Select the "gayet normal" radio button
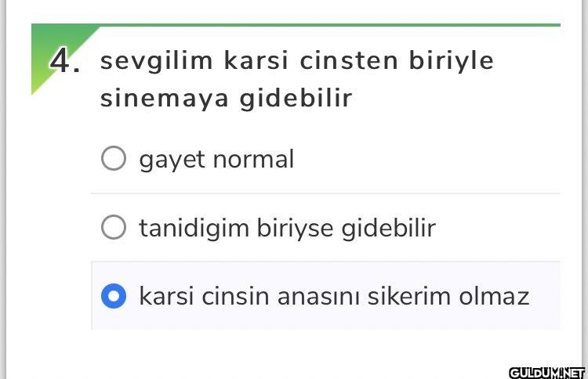Screen dimensions: 588x379 pos(114,159)
